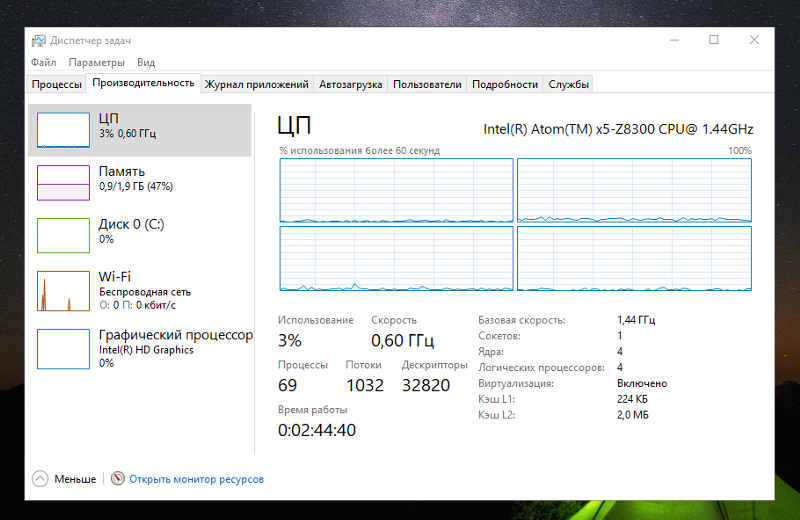800x520 pixels.
Task: Click the Логических процессоров label
Action: 541,367
